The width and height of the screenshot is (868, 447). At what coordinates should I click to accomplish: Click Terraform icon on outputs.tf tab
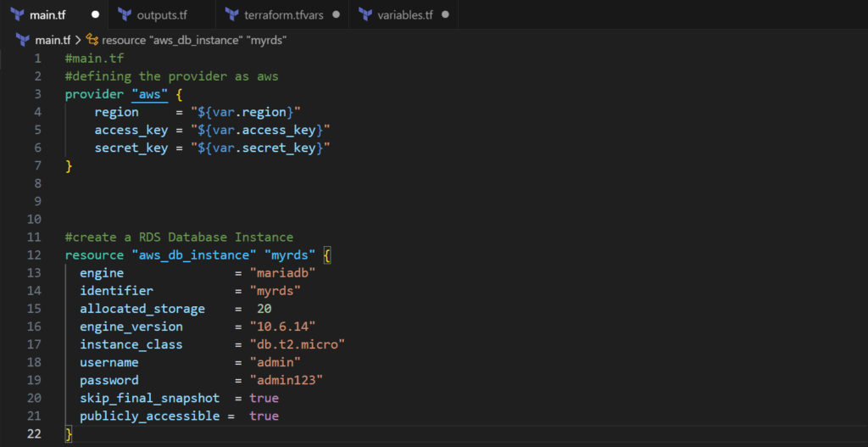(x=125, y=14)
